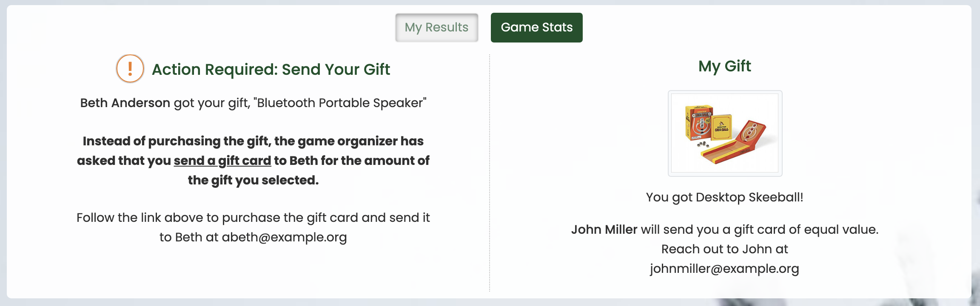
Task: Open the Game Stats tab
Action: (x=537, y=28)
